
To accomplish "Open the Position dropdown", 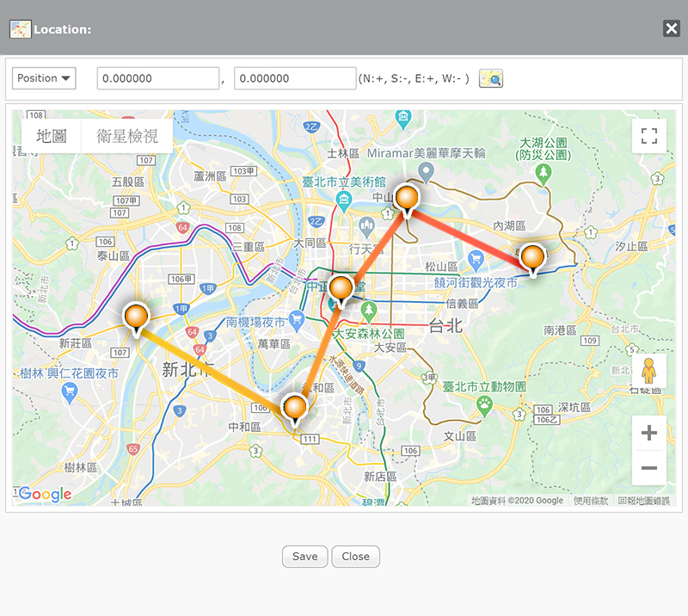I will pos(44,78).
